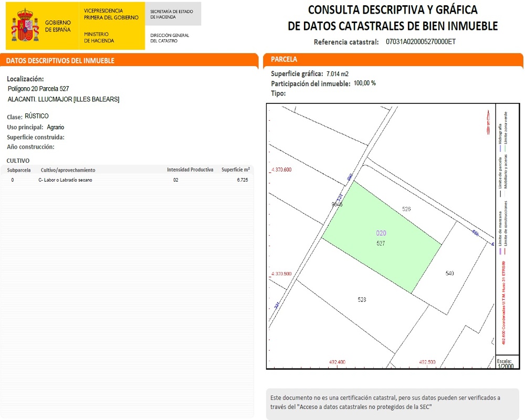525x420 pixels.
Task: Click coordinate label '492.400' on map
Action: coord(337,362)
